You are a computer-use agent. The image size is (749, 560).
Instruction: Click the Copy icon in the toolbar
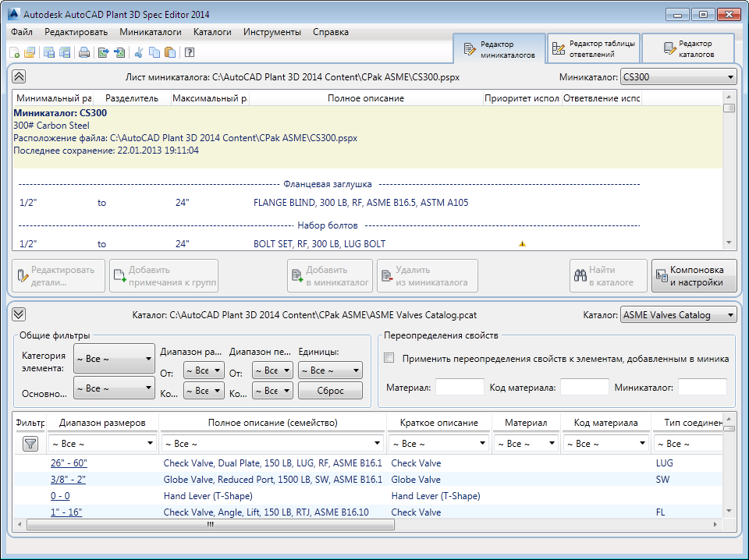point(154,52)
